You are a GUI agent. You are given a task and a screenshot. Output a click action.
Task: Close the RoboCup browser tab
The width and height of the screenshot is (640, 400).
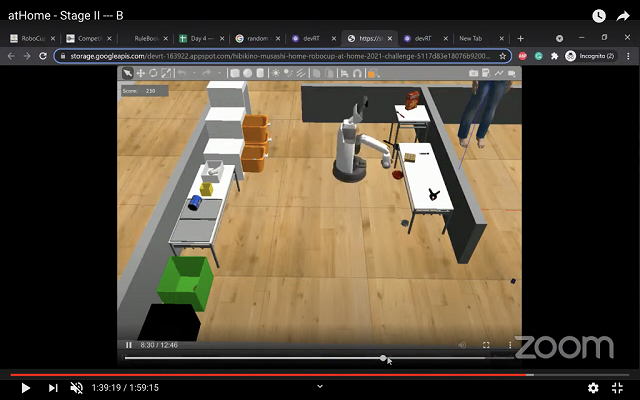click(53, 38)
